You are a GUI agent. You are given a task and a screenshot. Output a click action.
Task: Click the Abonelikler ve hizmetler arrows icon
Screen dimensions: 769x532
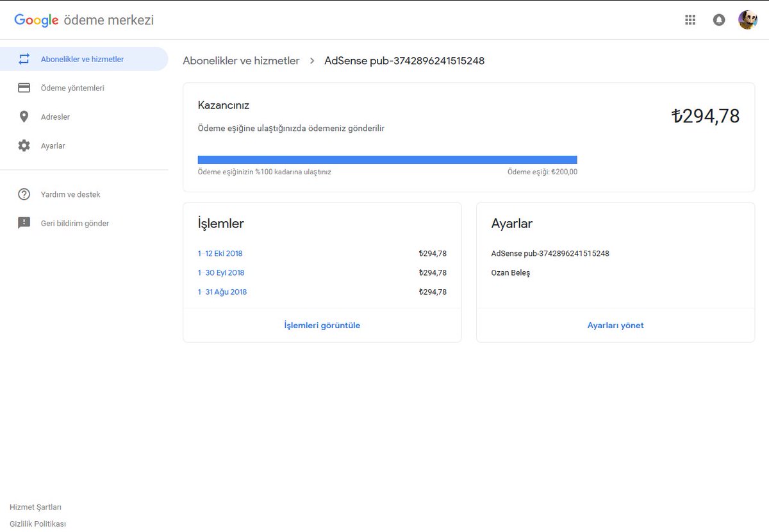point(24,59)
